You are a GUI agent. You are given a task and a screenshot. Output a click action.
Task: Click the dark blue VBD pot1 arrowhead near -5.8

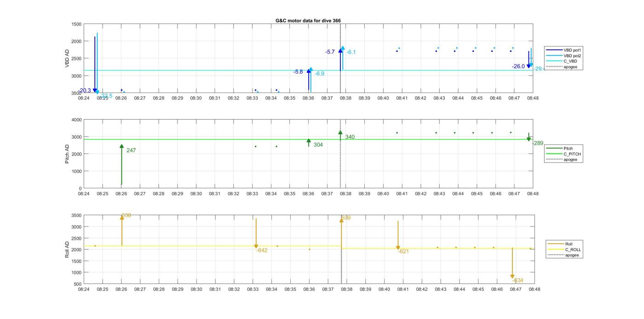(x=309, y=71)
